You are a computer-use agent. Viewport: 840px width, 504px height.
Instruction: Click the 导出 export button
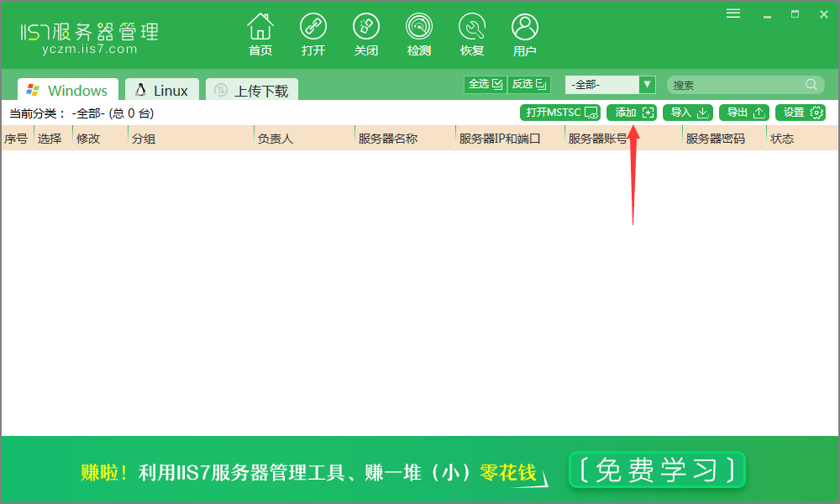(744, 113)
